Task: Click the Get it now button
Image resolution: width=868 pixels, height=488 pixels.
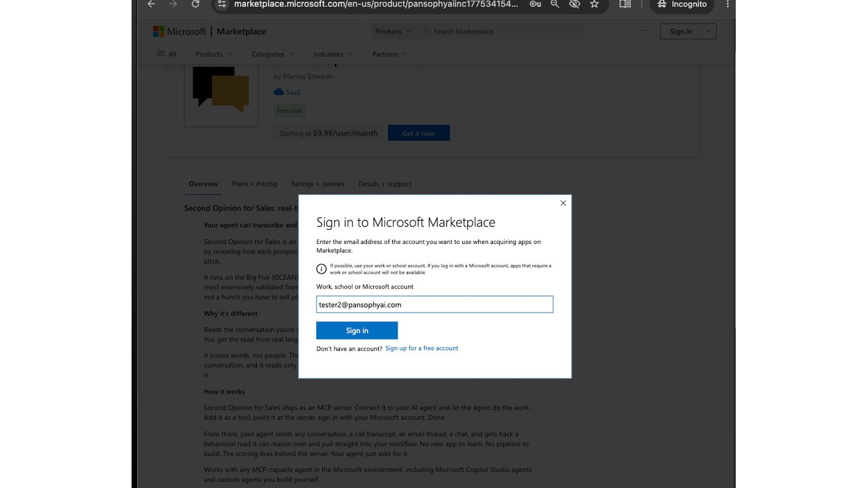Action: (x=418, y=134)
